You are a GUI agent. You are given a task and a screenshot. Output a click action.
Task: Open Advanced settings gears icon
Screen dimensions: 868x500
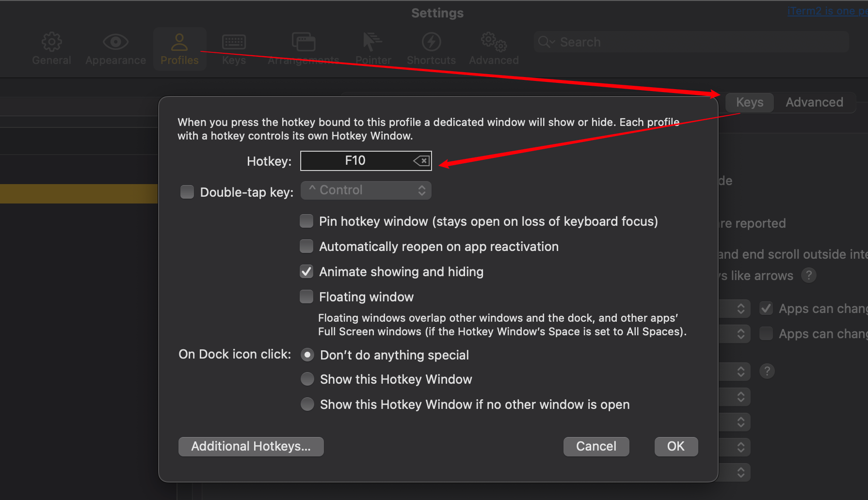[494, 43]
